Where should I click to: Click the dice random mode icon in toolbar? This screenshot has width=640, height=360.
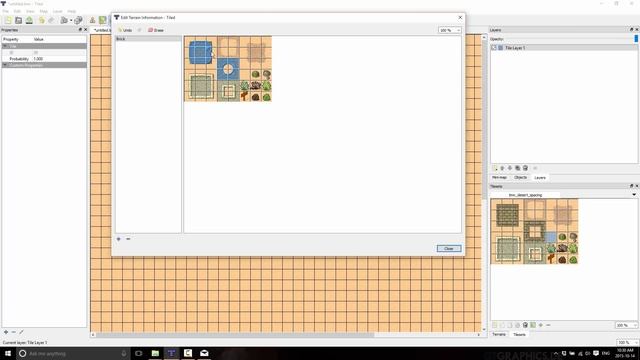[78, 20]
